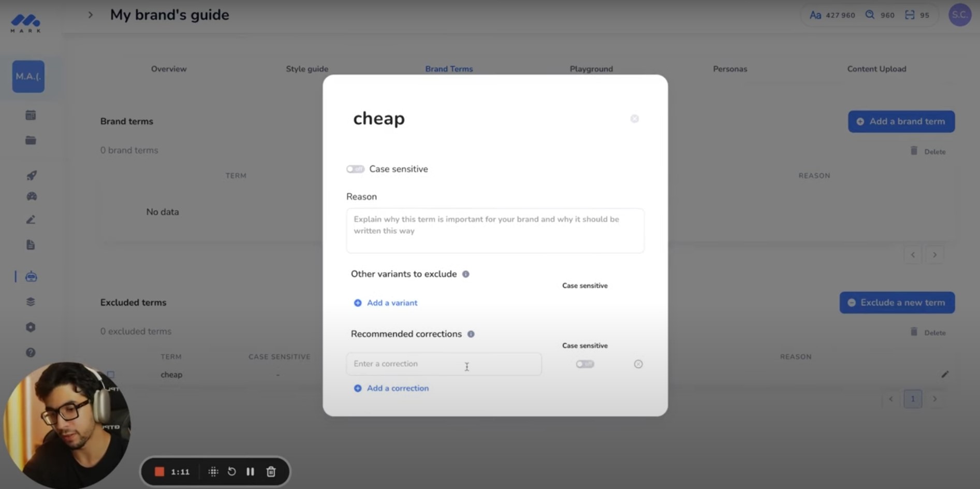The height and width of the screenshot is (489, 980).
Task: Click the pencil edit icon for cheap row
Action: click(x=945, y=374)
